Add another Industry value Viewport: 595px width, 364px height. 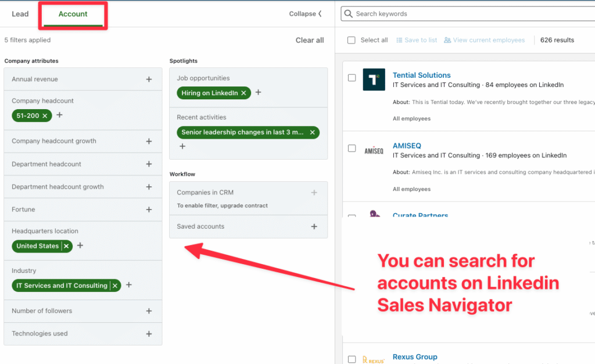point(129,284)
